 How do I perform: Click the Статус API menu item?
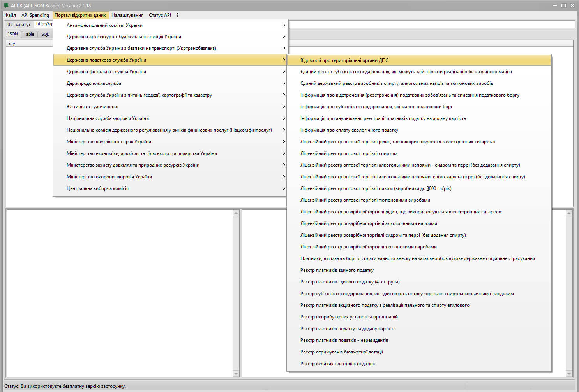(160, 15)
